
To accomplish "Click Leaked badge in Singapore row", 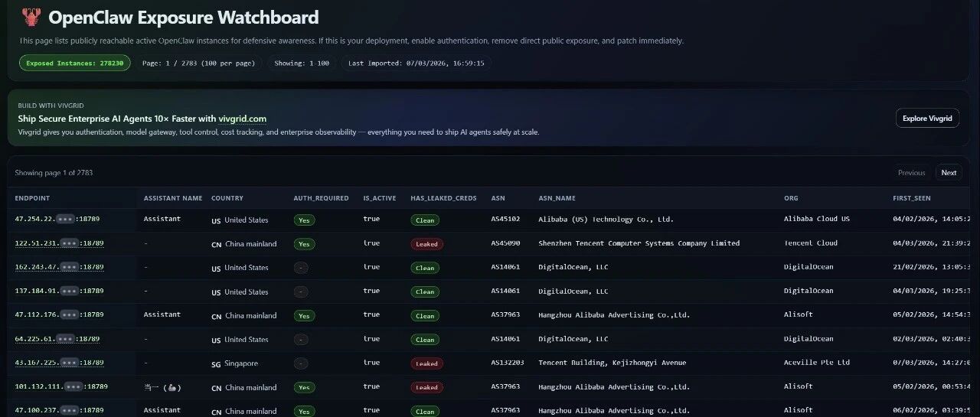I will (426, 363).
